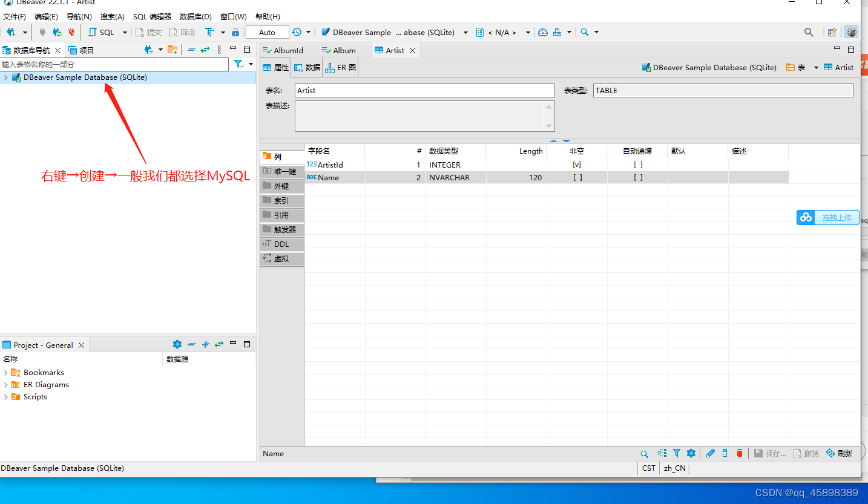
Task: Open the 编辑(E) menu
Action: [x=46, y=16]
